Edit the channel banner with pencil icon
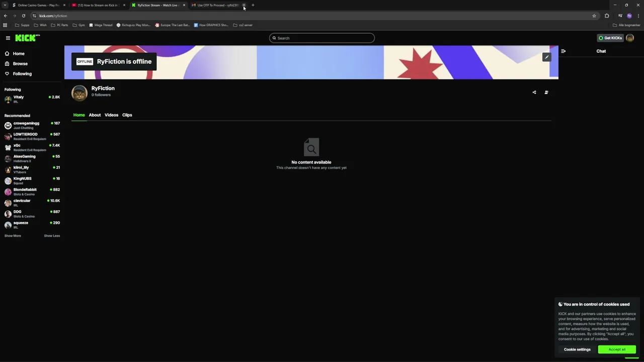Viewport: 644px width, 362px height. tap(546, 57)
